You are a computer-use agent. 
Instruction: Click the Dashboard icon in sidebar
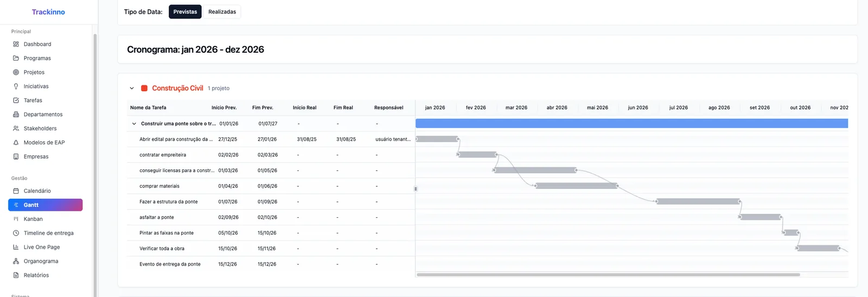tap(16, 44)
